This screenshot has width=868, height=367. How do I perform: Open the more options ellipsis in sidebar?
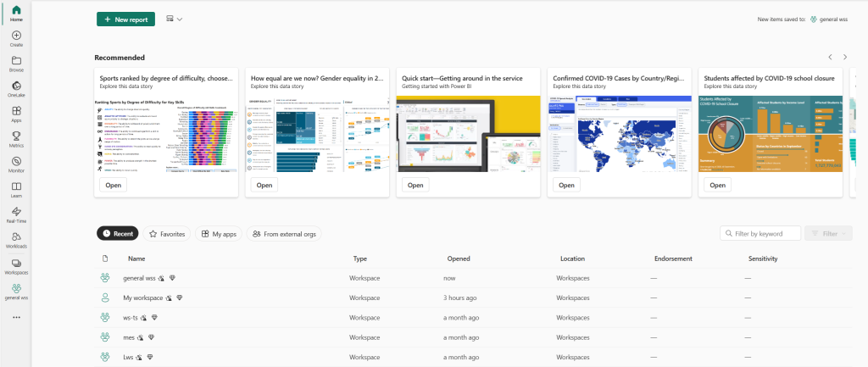tap(16, 318)
